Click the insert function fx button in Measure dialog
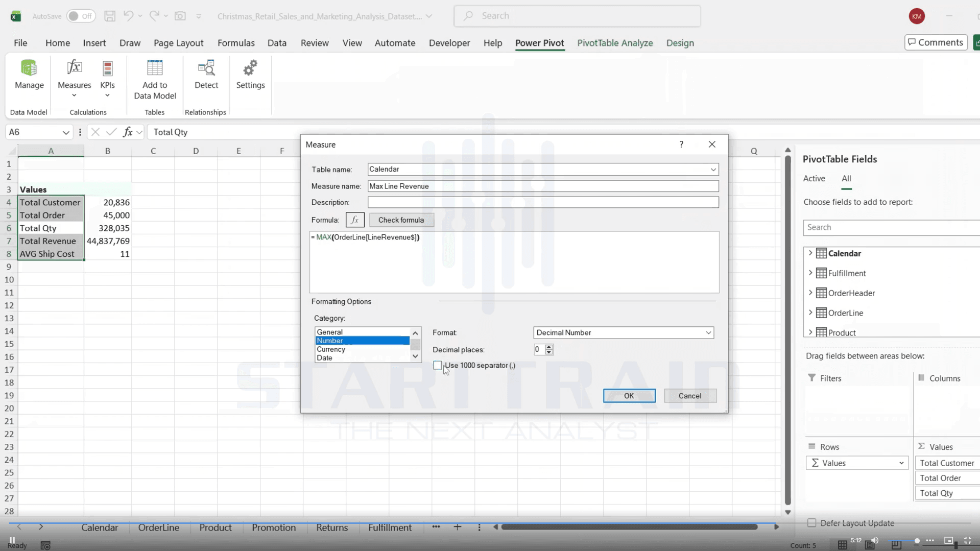Viewport: 980px width, 551px height. click(x=355, y=220)
